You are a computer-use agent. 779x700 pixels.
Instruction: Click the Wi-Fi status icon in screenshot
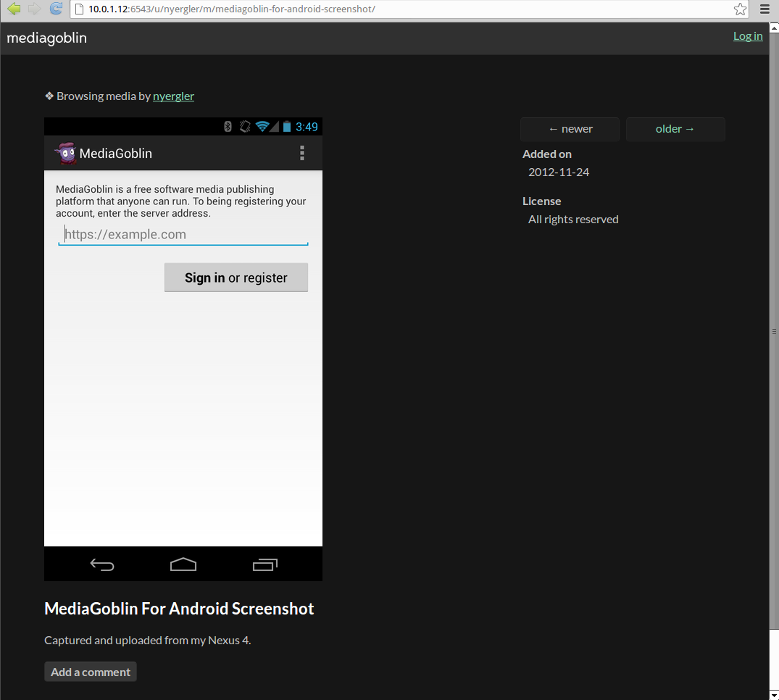(x=262, y=127)
